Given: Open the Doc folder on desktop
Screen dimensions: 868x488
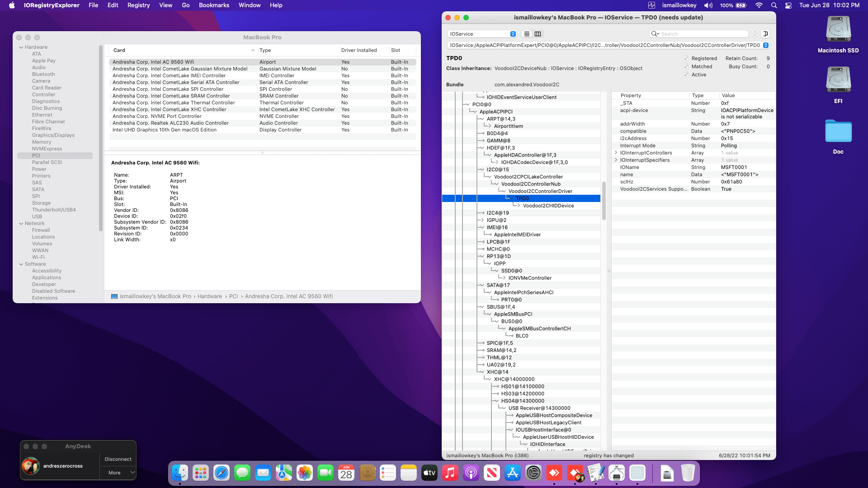Looking at the screenshot, I should [838, 136].
